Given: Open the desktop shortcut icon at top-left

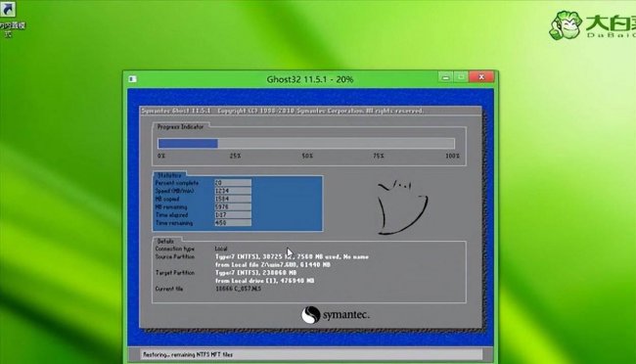Looking at the screenshot, I should 8,9.
